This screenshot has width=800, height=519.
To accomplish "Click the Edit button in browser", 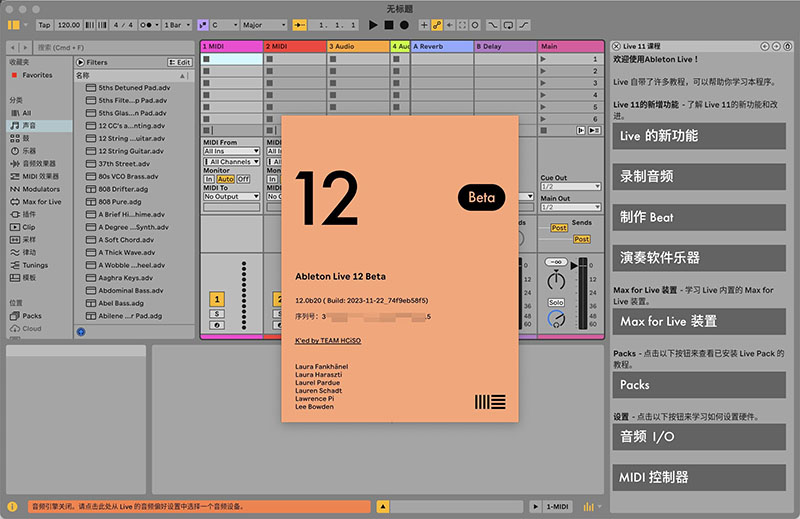I will 180,62.
